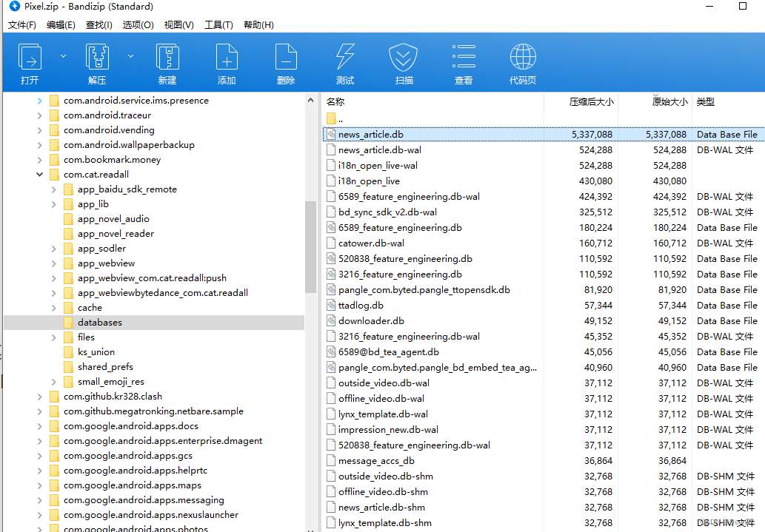Click the Scan (扫描) shield icon
Image resolution: width=765 pixels, height=532 pixels.
click(403, 58)
